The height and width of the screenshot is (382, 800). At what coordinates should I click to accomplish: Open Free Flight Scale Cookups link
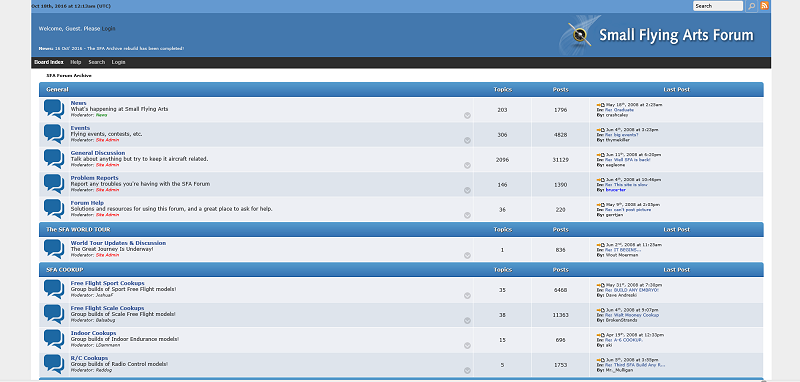click(x=108, y=309)
